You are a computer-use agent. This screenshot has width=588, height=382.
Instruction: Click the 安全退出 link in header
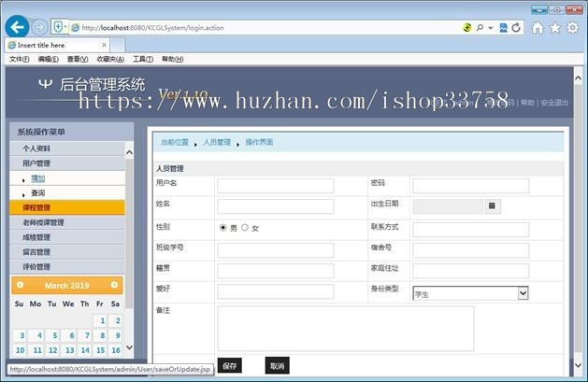554,103
